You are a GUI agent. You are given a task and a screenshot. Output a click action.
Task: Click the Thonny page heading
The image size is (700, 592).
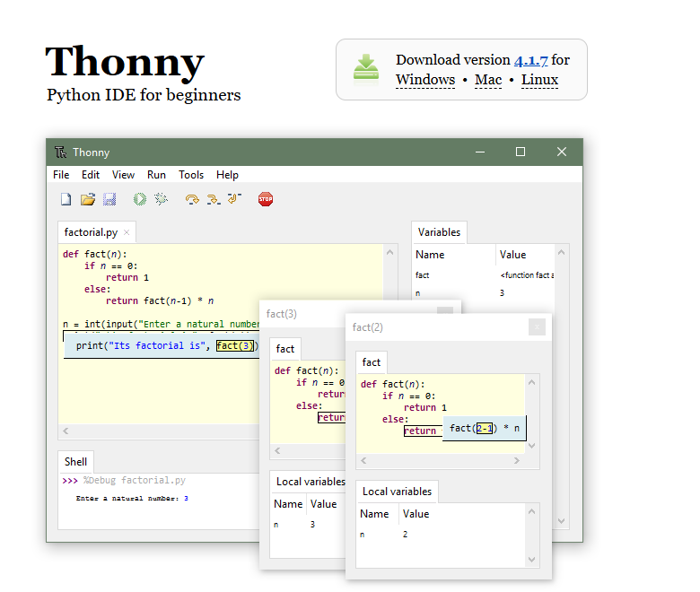pos(125,62)
